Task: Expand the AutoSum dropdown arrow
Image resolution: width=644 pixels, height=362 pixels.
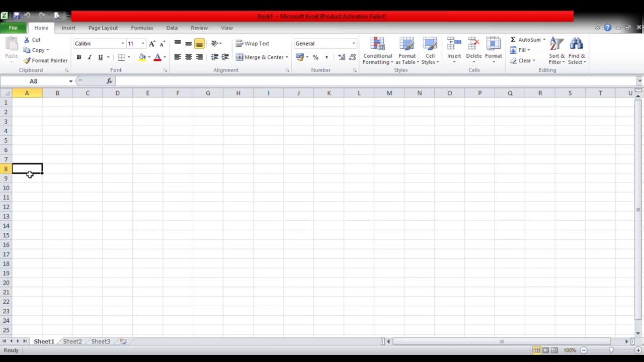Action: [544, 40]
